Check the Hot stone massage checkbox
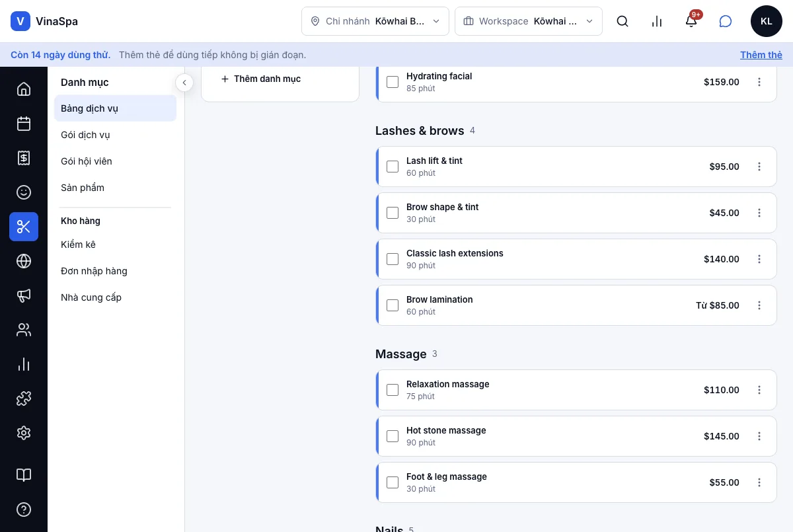Screen dimensions: 793x532 (x=393, y=436)
